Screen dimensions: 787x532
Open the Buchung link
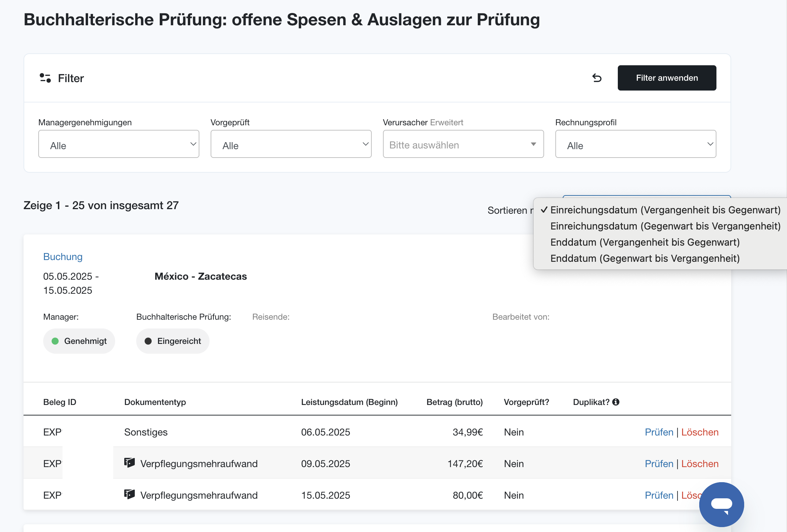pos(63,257)
